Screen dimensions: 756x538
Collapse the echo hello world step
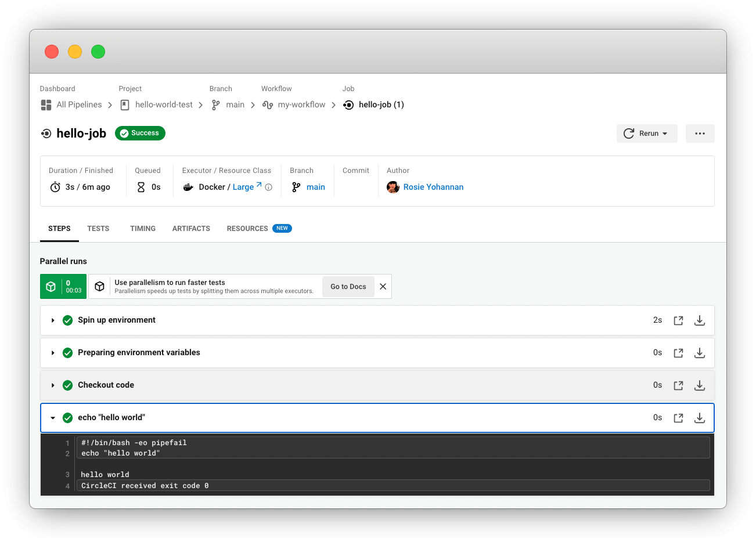click(53, 417)
